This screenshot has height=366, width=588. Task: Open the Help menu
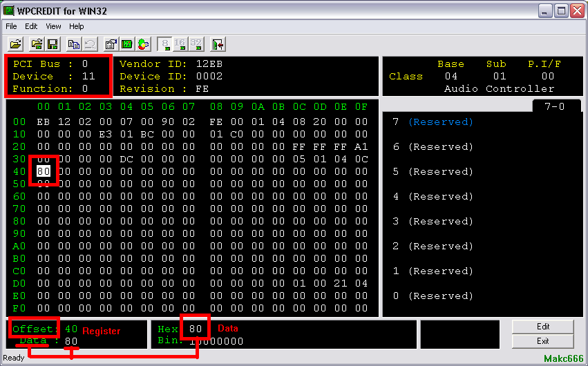(x=76, y=26)
